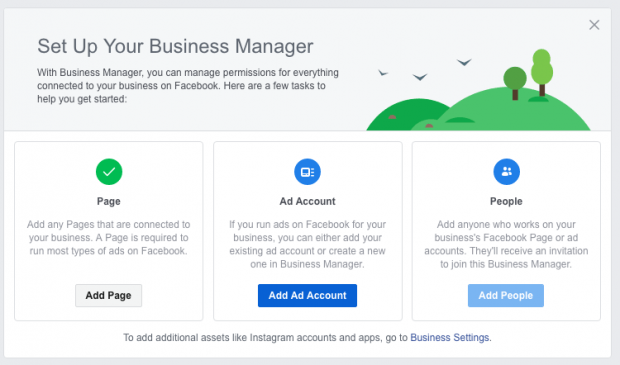The image size is (620, 365).
Task: Click the Ad Account card description text
Action: 307,244
